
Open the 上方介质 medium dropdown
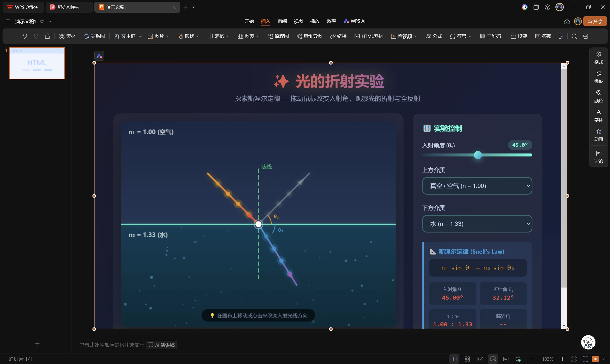click(x=477, y=186)
